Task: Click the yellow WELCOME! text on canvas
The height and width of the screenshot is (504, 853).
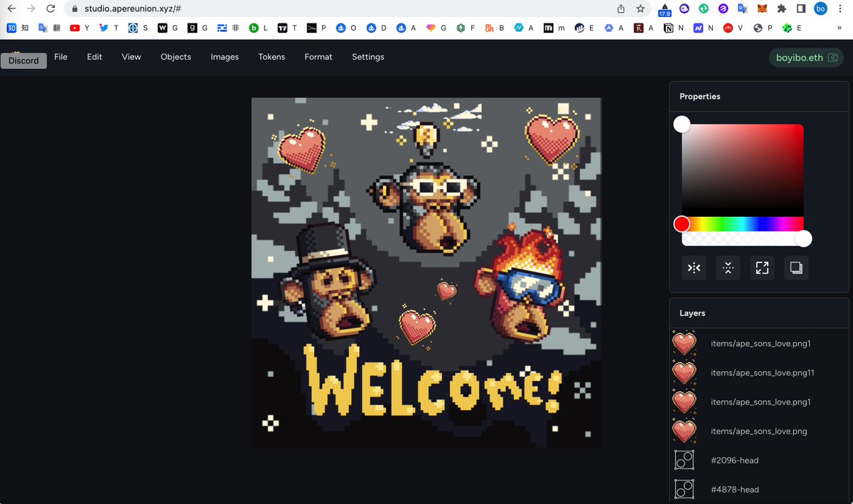Action: [432, 382]
